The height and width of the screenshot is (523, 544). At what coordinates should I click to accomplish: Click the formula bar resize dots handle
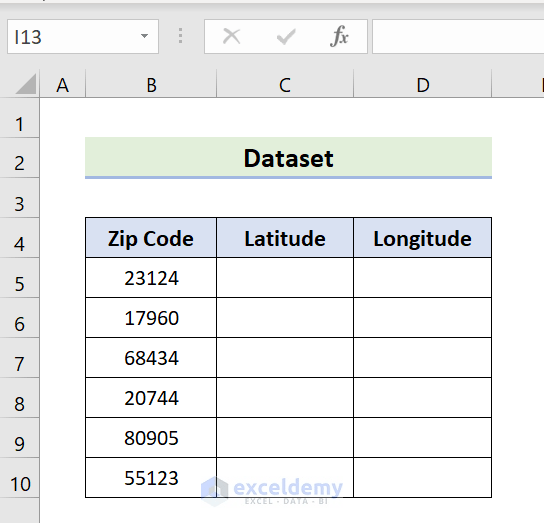click(180, 36)
